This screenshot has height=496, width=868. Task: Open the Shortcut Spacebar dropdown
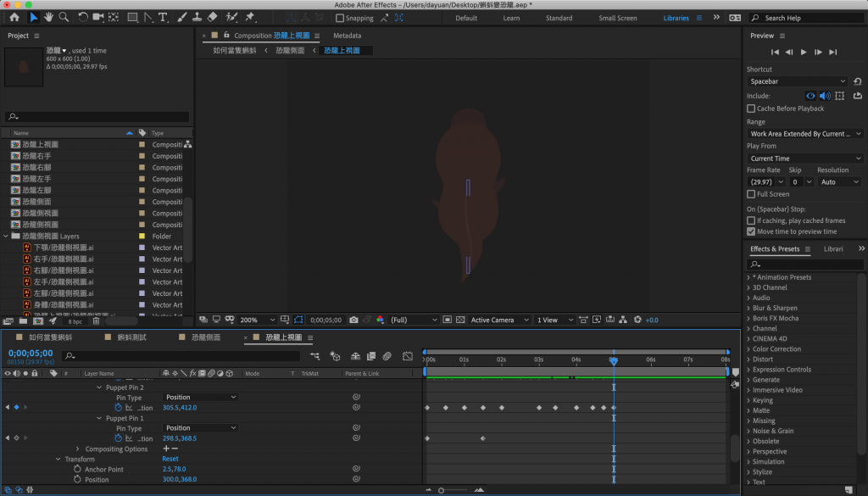796,81
